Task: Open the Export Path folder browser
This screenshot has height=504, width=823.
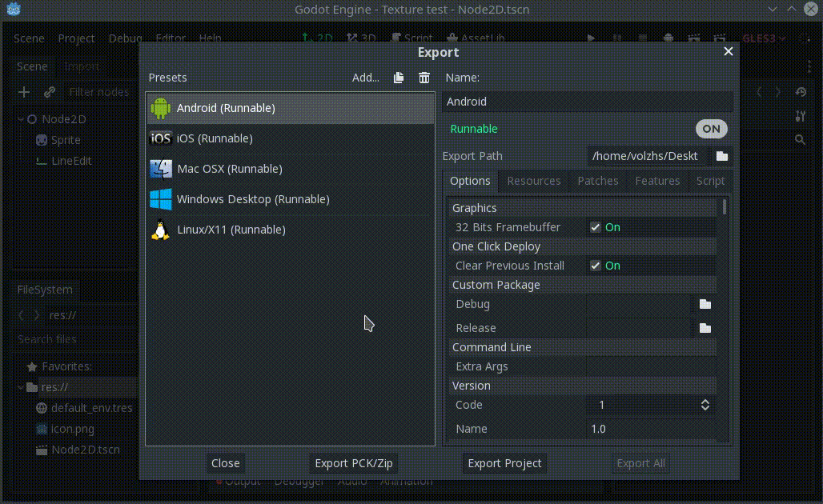Action: pos(721,156)
